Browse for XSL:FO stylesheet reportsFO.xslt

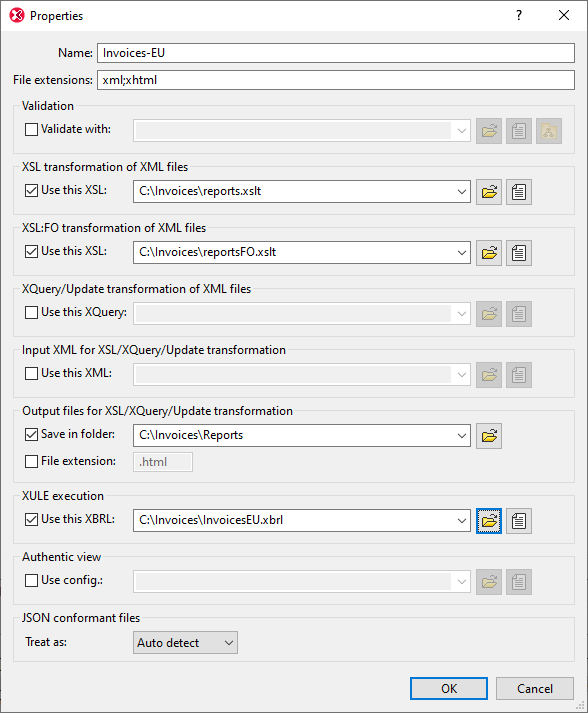[x=489, y=253]
